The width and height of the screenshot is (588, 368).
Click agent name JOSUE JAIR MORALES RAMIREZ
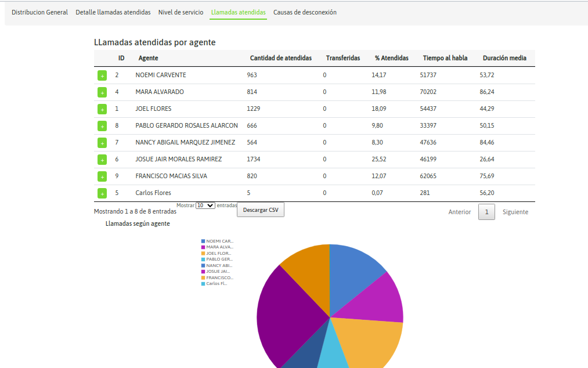pyautogui.click(x=179, y=160)
